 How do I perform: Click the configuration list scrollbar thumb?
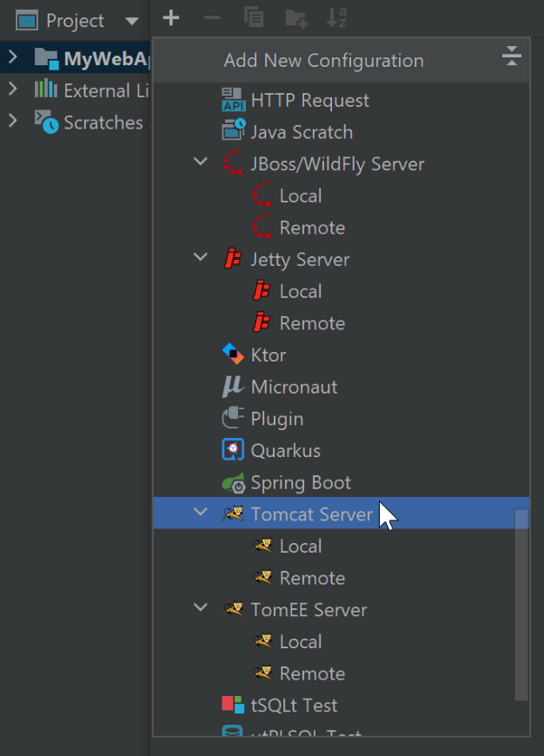[521, 605]
